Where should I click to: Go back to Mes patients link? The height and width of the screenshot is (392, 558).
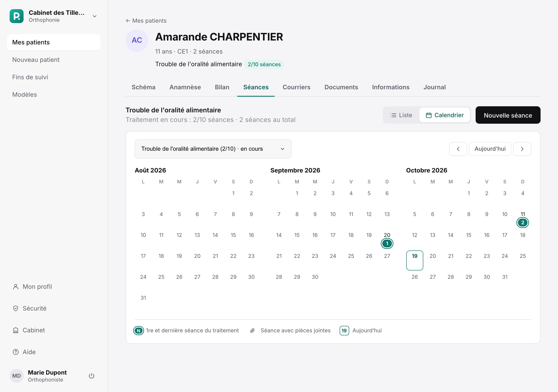[146, 21]
